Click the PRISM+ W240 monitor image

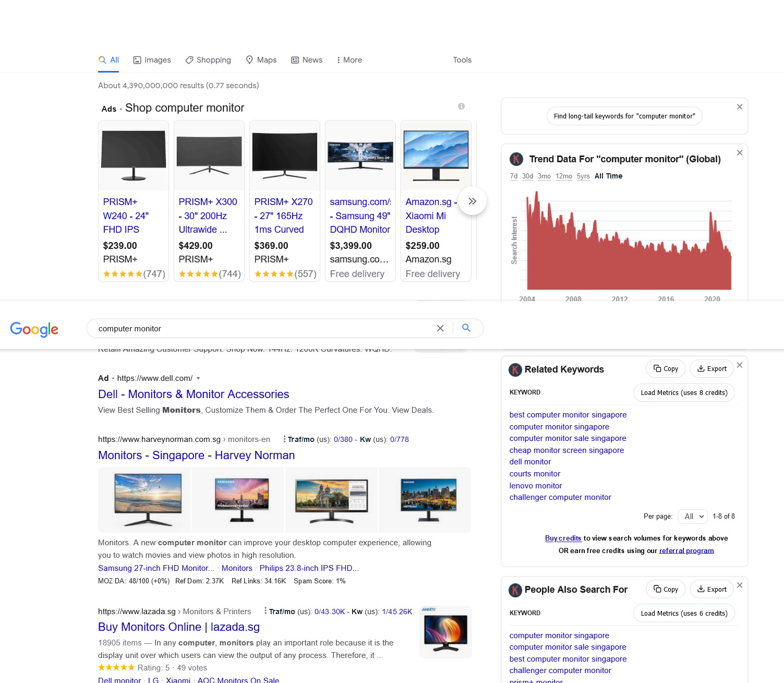tap(134, 155)
